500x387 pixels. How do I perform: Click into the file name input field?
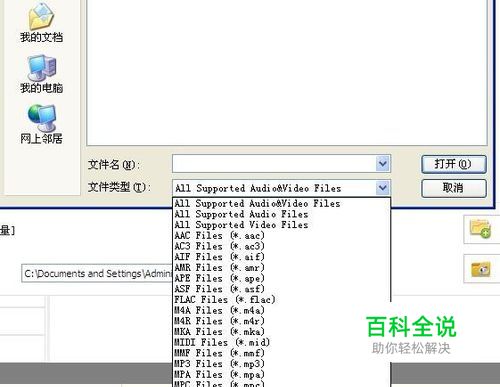coord(274,164)
